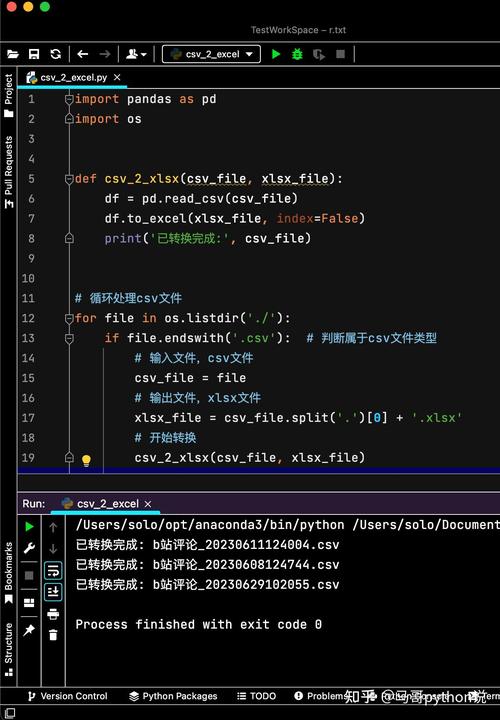Click the Print icon in Run panel
Screen dimensions: 500x720
pos(53,614)
